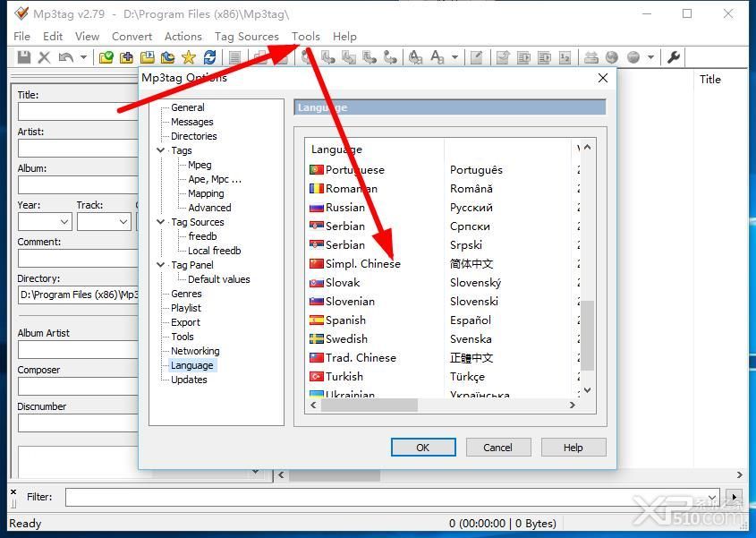Open the dropdown arrow next to Actions (Quick)

(x=454, y=57)
